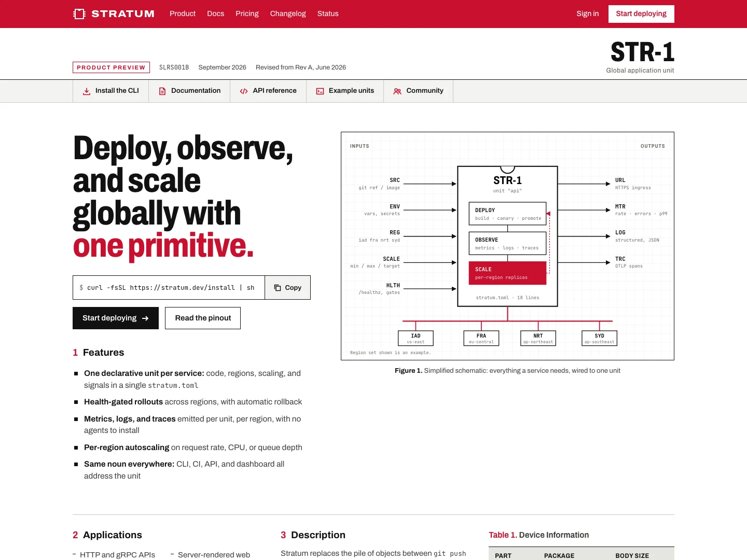Click the 'Applications' section heading
Screen dimensions: 747x560
tap(113, 535)
